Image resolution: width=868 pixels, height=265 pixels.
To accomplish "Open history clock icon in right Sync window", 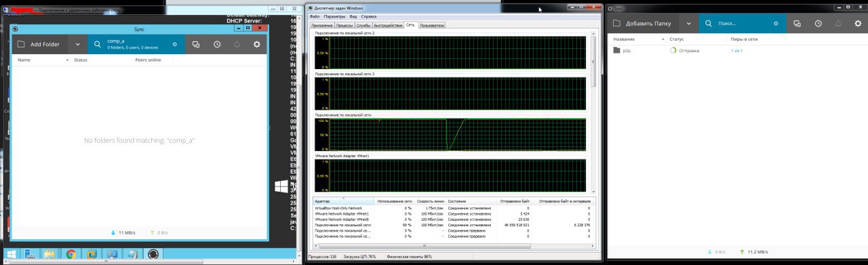I will [x=818, y=23].
